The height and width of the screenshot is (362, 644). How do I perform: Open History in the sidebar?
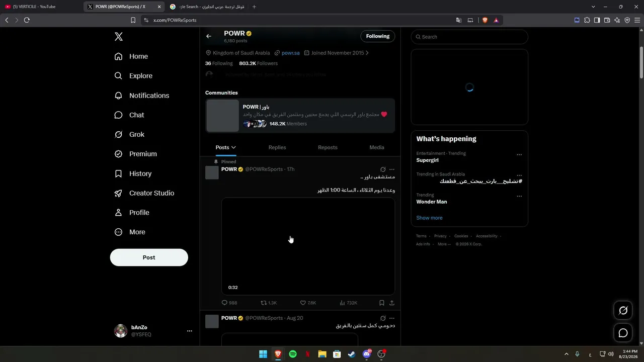[x=133, y=173]
